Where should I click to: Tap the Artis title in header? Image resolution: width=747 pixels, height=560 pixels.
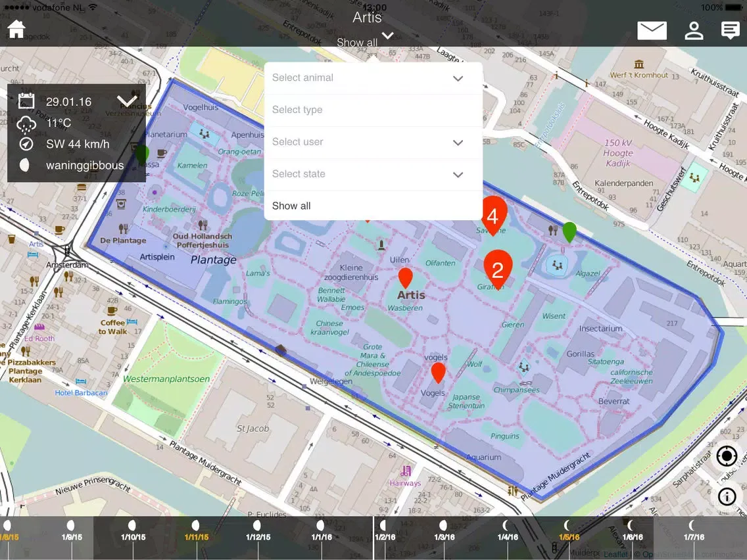point(367,18)
